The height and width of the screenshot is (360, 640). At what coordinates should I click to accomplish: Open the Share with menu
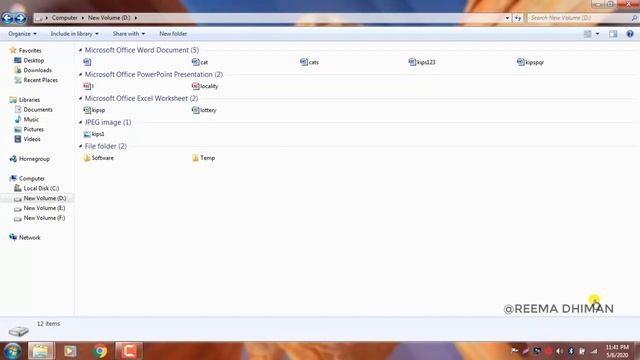click(x=129, y=34)
